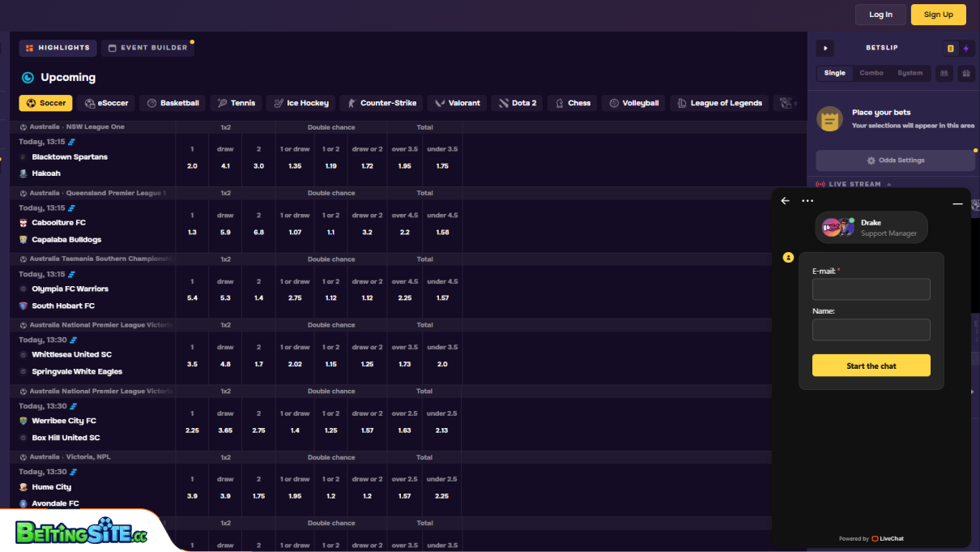Open the Valorant matches section
This screenshot has width=980, height=552.
pos(456,103)
